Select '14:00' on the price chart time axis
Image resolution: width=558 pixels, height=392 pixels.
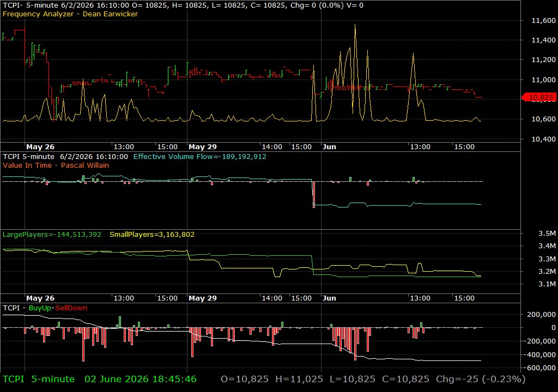point(272,146)
